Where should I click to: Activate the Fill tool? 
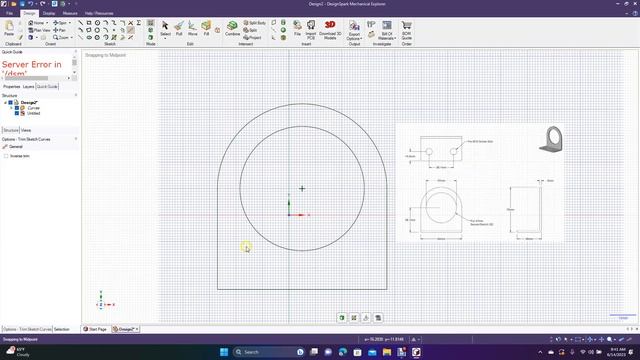point(206,29)
